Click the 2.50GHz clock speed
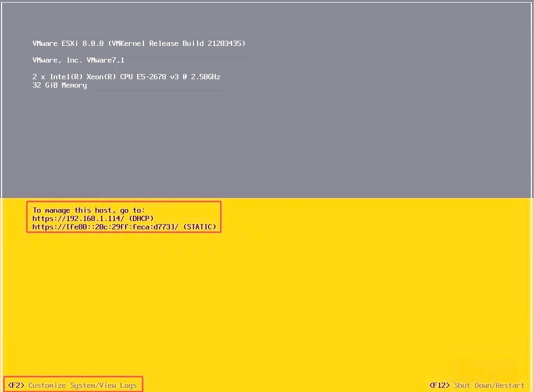This screenshot has height=392, width=534. [x=205, y=77]
